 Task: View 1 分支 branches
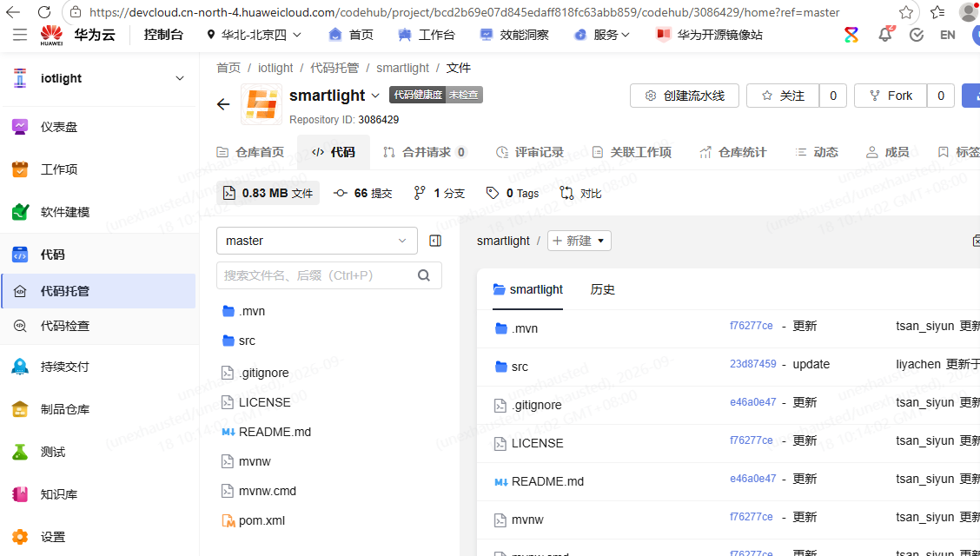[440, 194]
